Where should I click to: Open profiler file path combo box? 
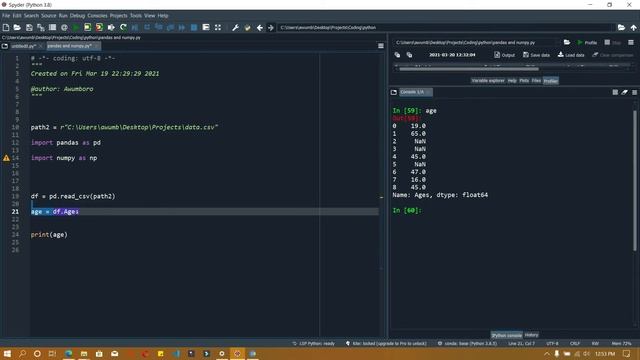[x=476, y=42]
